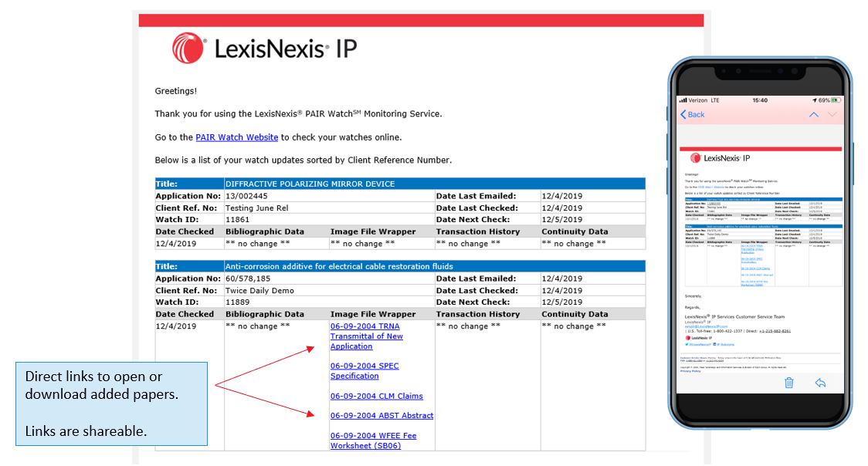The image size is (868, 466).
Task: Click Continuity Data header in the first table
Action: (x=575, y=231)
